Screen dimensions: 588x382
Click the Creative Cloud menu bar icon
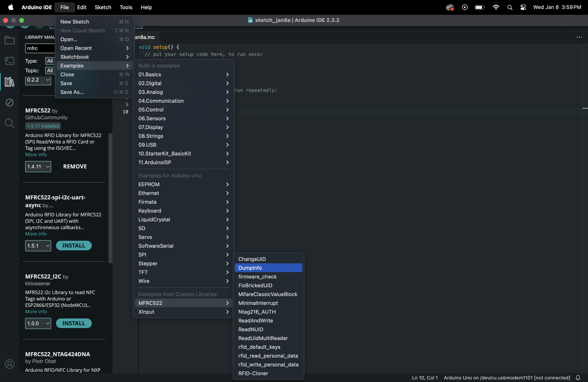tap(450, 7)
